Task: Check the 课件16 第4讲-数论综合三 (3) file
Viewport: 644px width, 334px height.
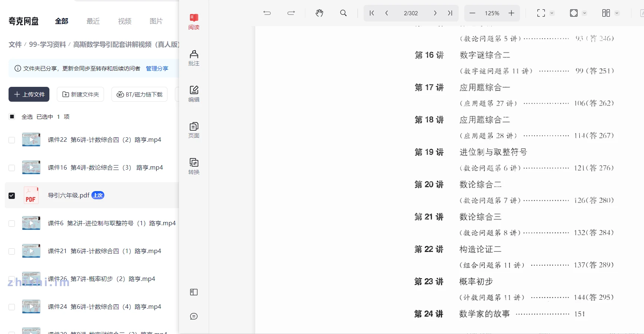Action: [x=12, y=168]
